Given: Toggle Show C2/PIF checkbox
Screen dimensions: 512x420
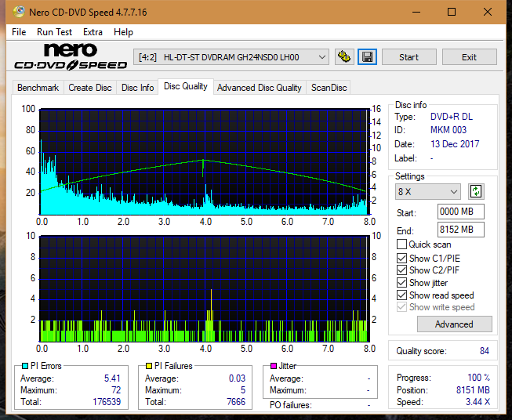Looking at the screenshot, I should point(401,270).
